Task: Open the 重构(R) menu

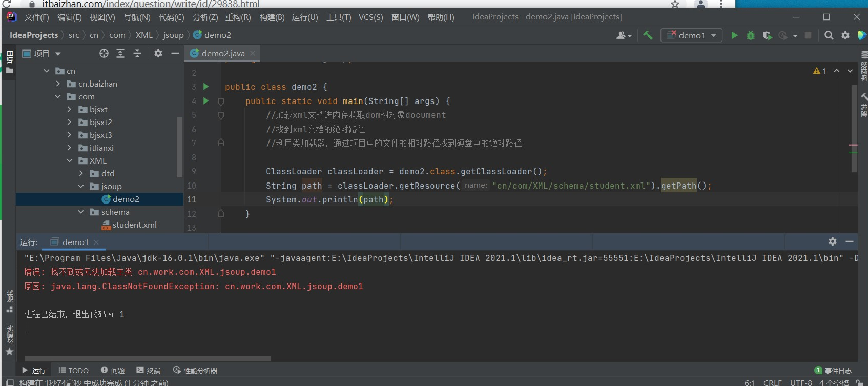Action: (238, 17)
